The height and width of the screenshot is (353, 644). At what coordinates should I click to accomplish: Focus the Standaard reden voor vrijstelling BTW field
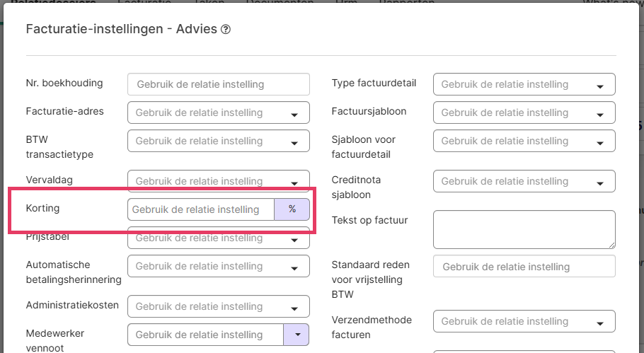coord(524,267)
